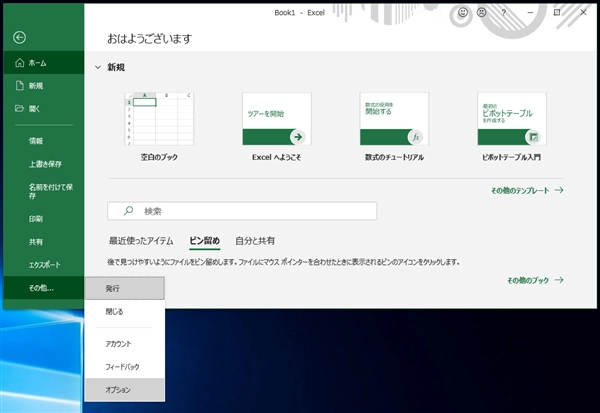
Task: Choose オプション from the popup menu
Action: point(125,390)
